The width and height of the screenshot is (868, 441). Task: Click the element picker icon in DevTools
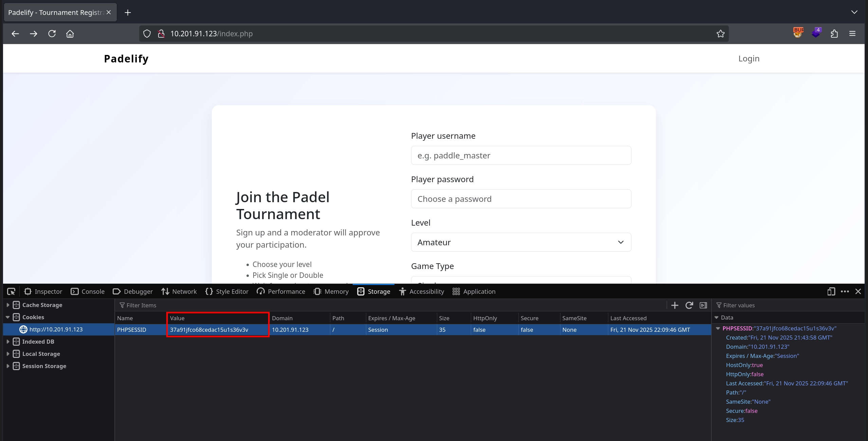click(x=11, y=291)
